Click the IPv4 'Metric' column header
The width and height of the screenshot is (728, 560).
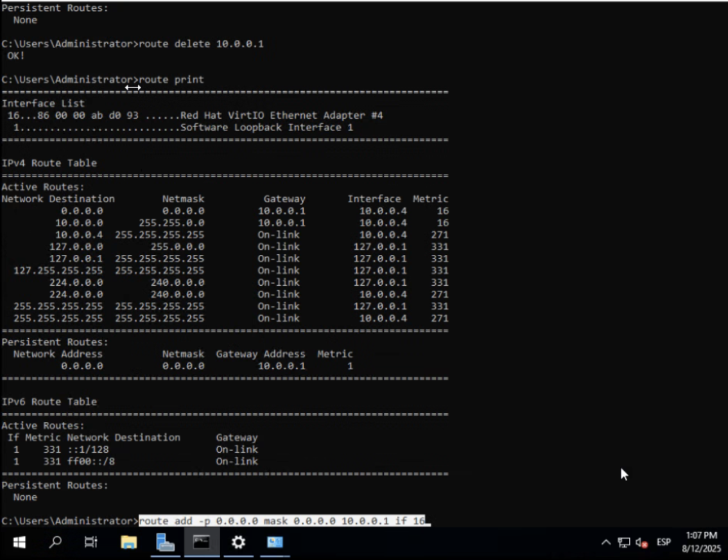[430, 198]
